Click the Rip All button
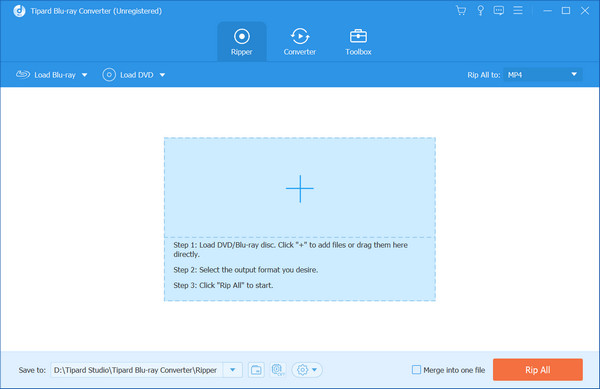The width and height of the screenshot is (600, 389). coord(538,369)
